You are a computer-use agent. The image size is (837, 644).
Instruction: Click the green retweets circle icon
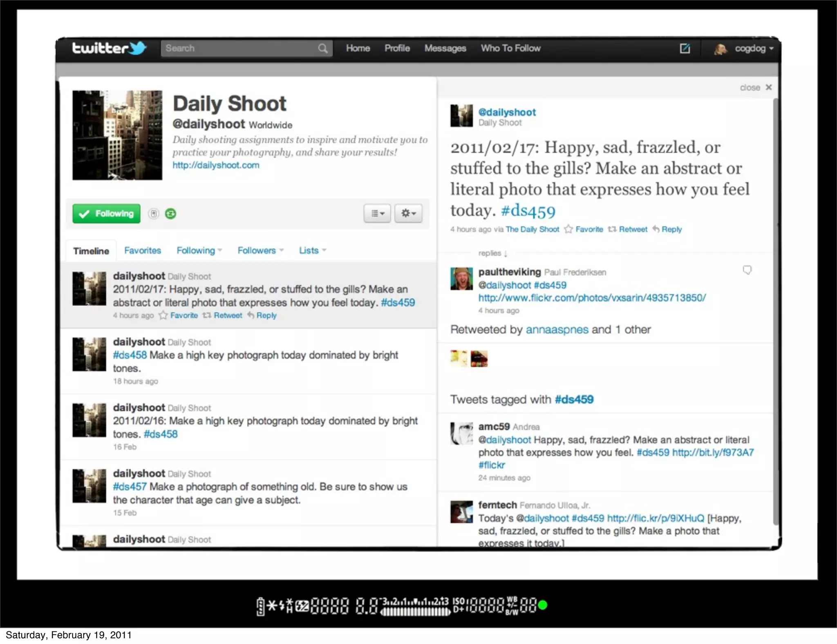[170, 214]
